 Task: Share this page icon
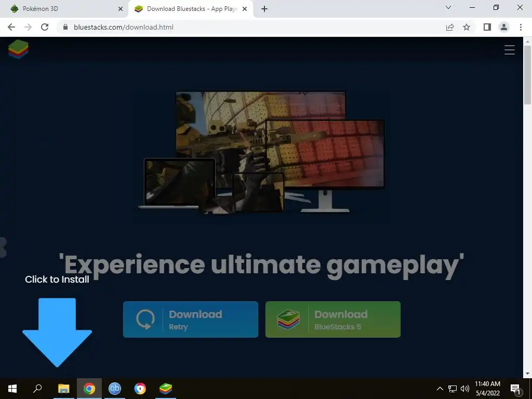(x=450, y=27)
